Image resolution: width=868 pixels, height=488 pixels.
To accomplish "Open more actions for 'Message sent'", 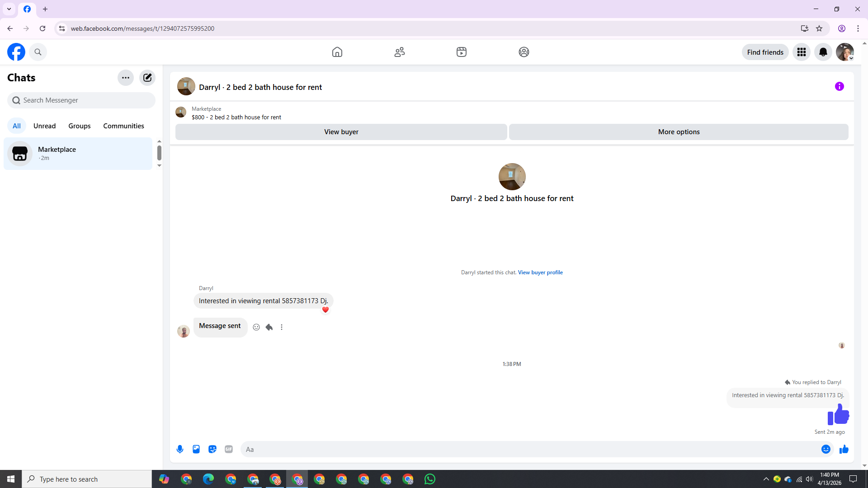I will click(x=282, y=327).
